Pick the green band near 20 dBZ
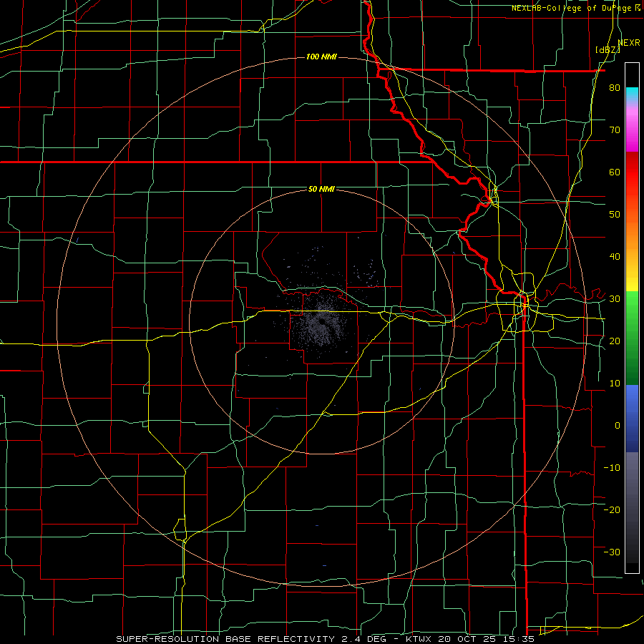This screenshot has height=644, width=644. point(632,341)
